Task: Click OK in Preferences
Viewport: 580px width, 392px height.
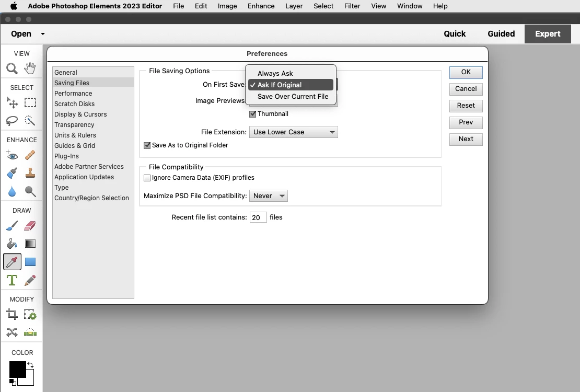Action: [x=466, y=72]
